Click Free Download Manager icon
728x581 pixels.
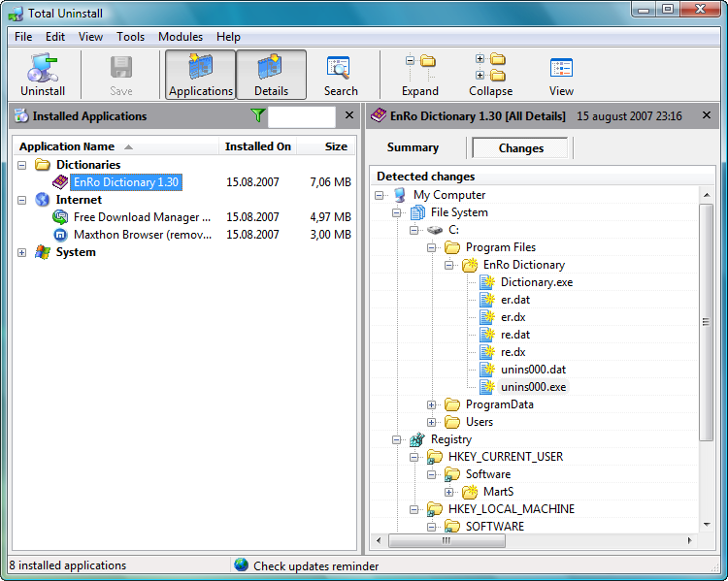[60, 216]
